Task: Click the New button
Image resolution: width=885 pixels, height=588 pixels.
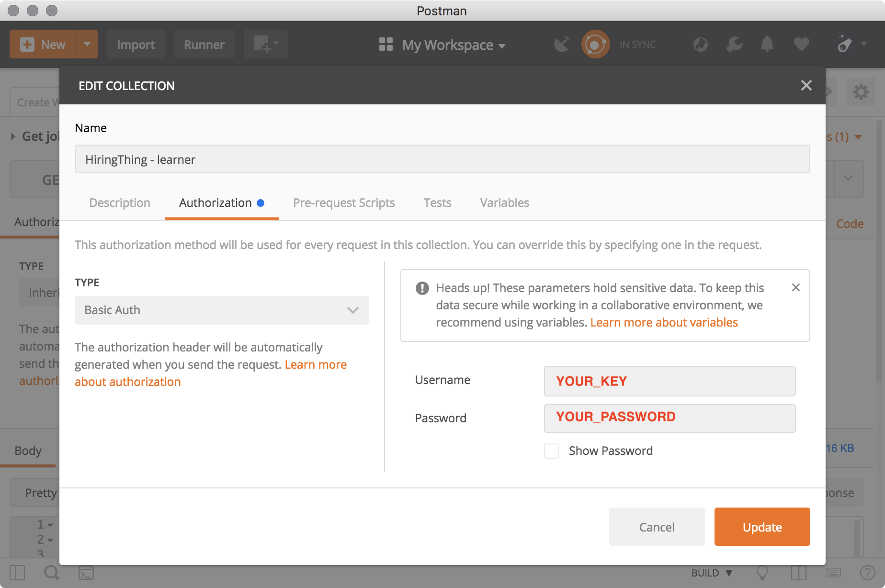Action: (x=43, y=44)
